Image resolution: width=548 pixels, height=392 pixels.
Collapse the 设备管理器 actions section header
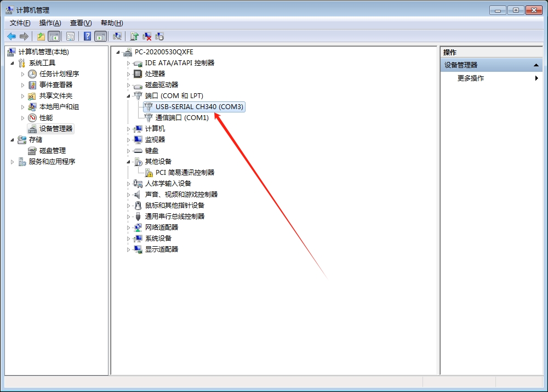click(x=492, y=65)
